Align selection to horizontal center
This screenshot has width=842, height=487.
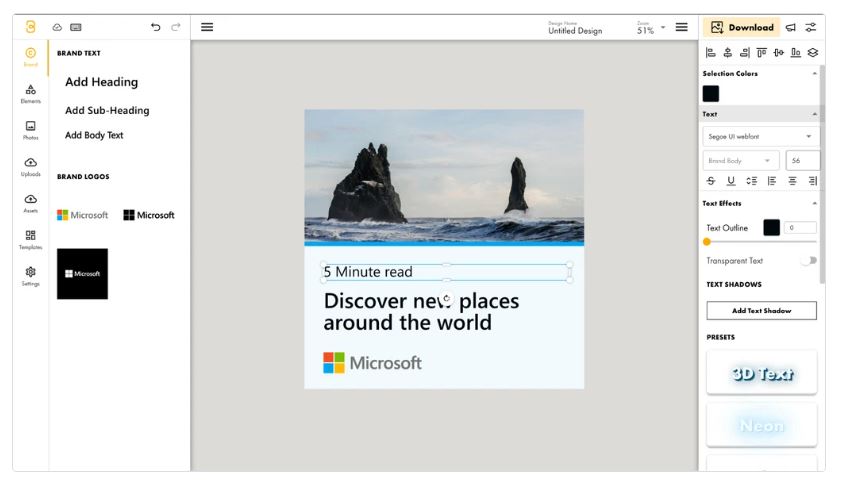point(728,53)
